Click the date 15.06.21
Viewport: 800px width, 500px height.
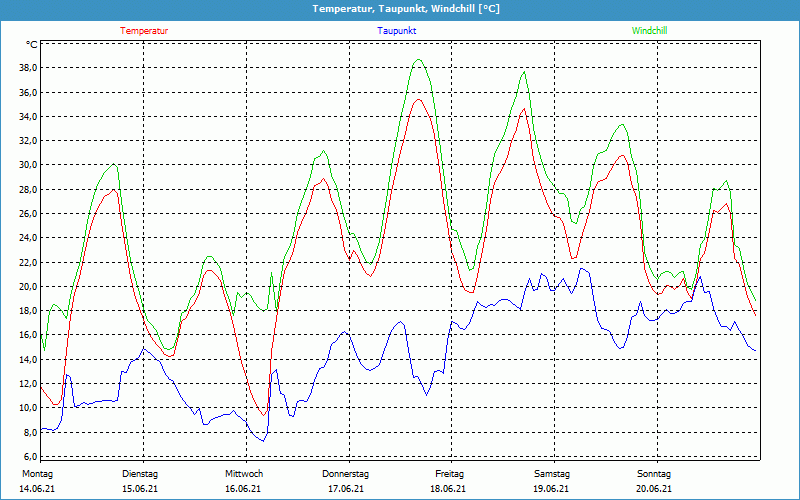pyautogui.click(x=140, y=489)
